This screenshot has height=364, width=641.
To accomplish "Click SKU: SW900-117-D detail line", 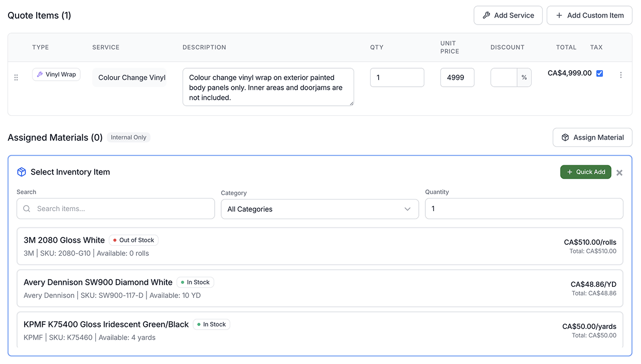I will coord(112,295).
